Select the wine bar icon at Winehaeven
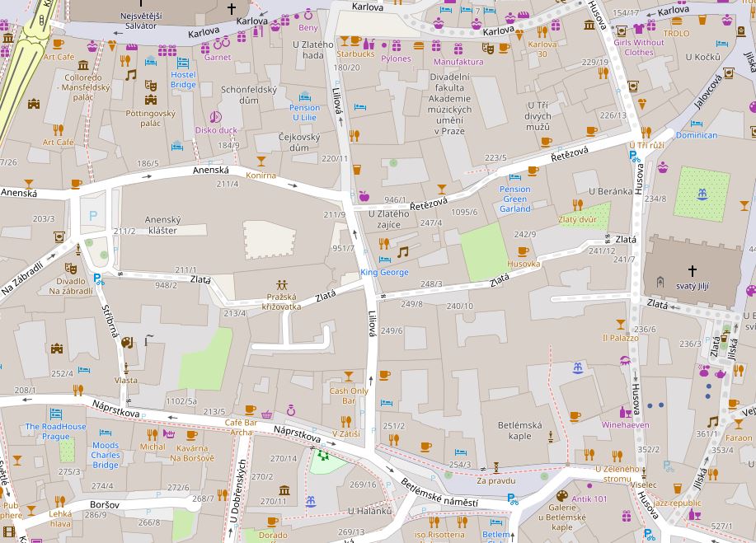 click(625, 413)
